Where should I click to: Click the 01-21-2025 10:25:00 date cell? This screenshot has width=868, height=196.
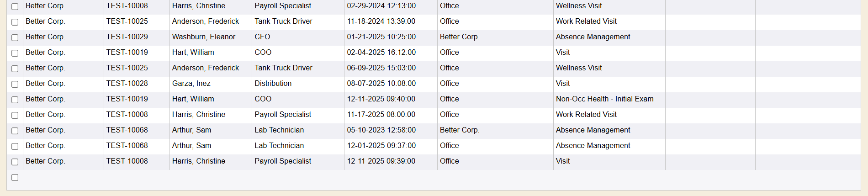pyautogui.click(x=381, y=37)
